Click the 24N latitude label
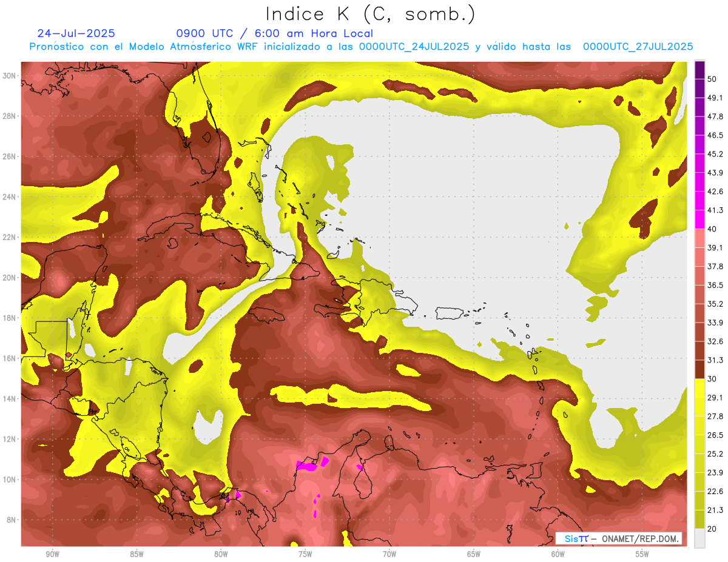The image size is (728, 562). [x=9, y=196]
